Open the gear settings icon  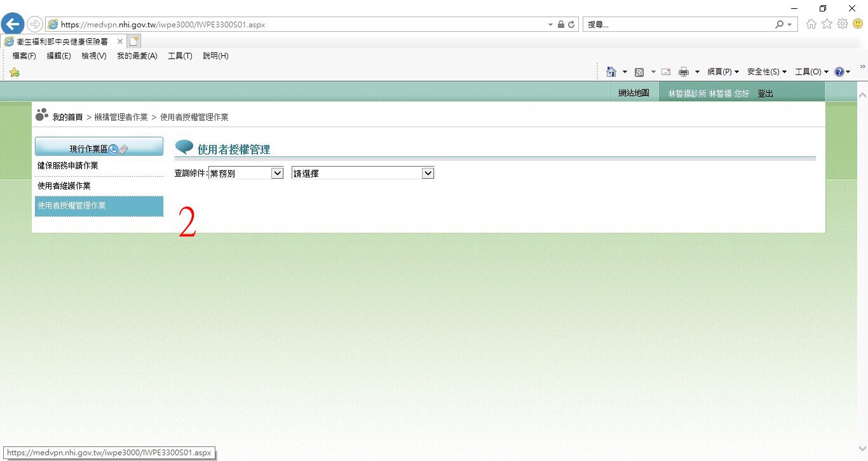pyautogui.click(x=843, y=24)
